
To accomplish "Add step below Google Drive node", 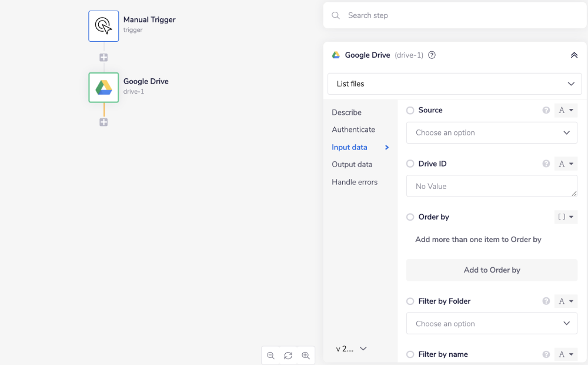I will 103,122.
